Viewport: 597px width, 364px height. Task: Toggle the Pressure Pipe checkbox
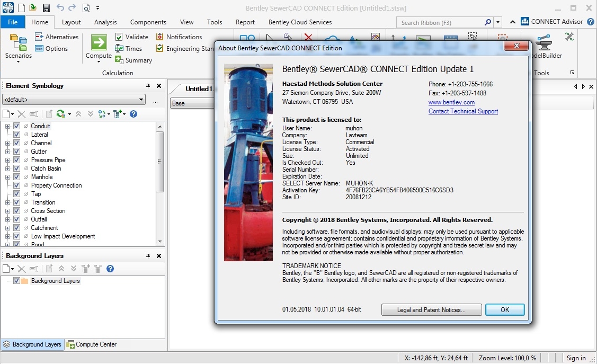coord(16,160)
